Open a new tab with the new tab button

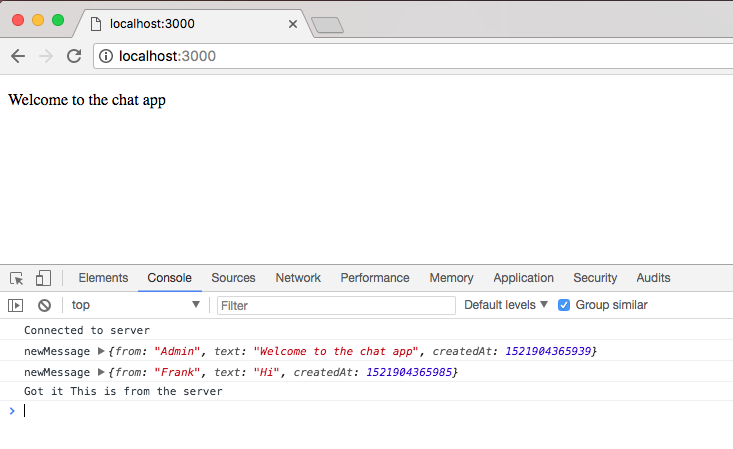327,25
